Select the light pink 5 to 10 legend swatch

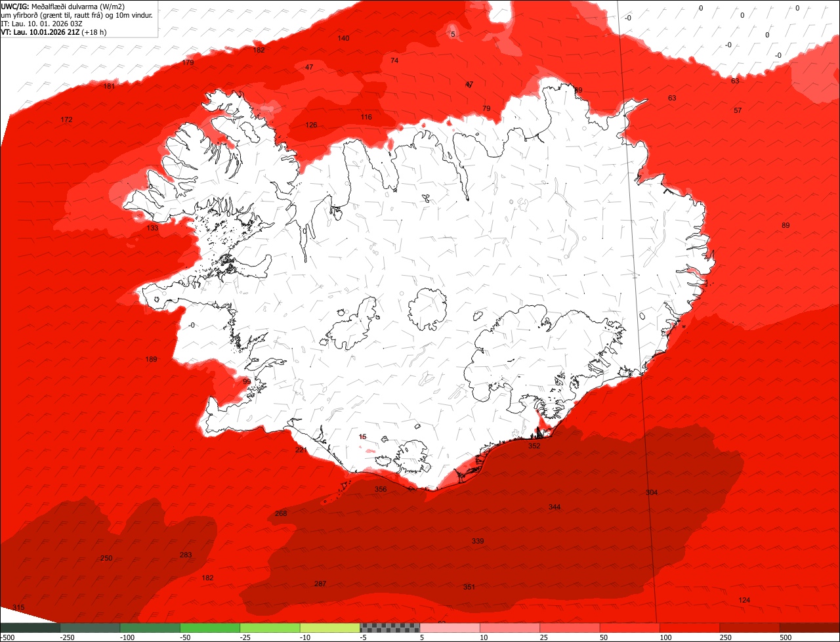(450, 628)
